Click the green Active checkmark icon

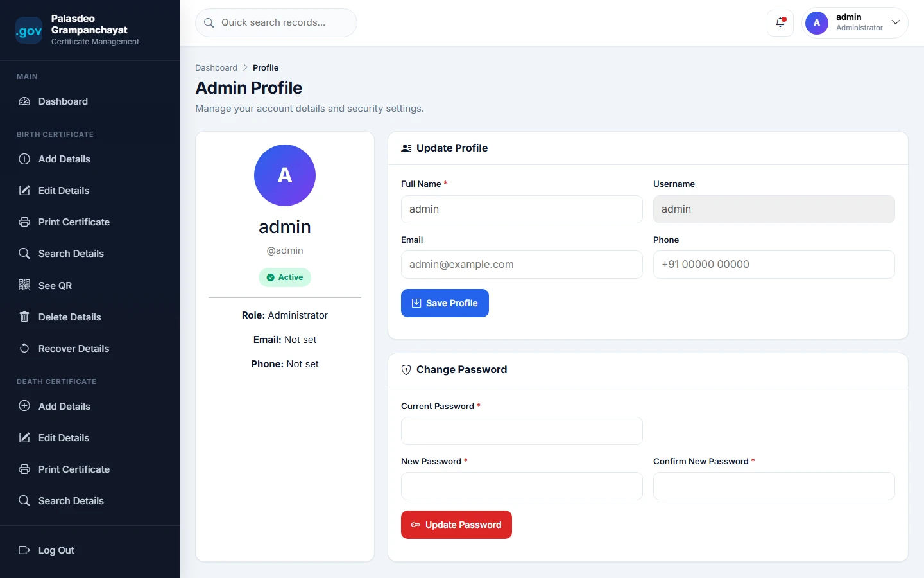click(270, 277)
